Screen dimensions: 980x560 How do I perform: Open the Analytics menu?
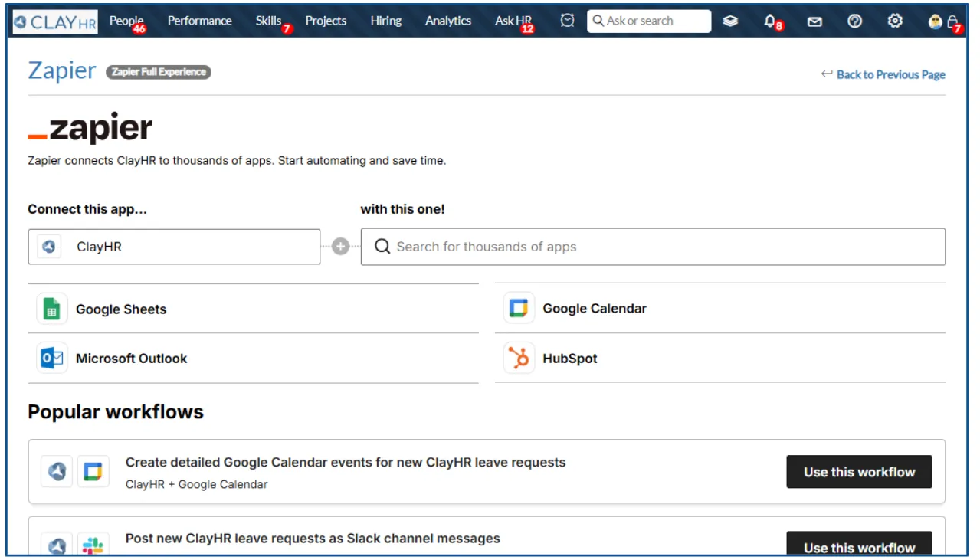coord(448,21)
